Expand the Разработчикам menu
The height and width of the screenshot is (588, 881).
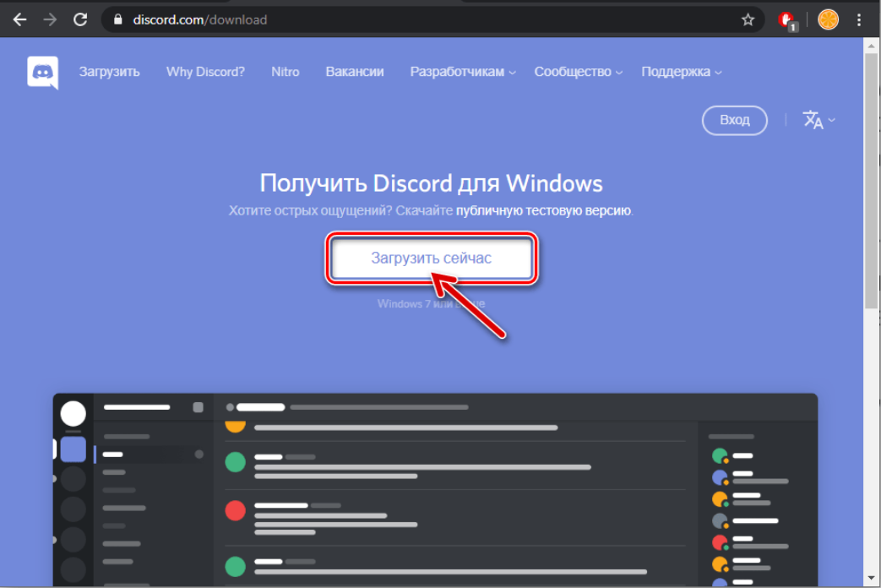tap(462, 72)
